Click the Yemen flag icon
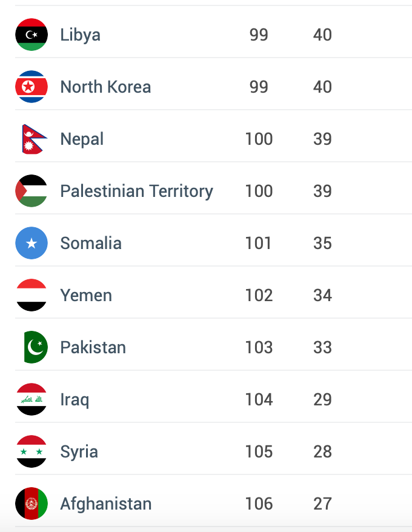The image size is (412, 532). tap(32, 295)
